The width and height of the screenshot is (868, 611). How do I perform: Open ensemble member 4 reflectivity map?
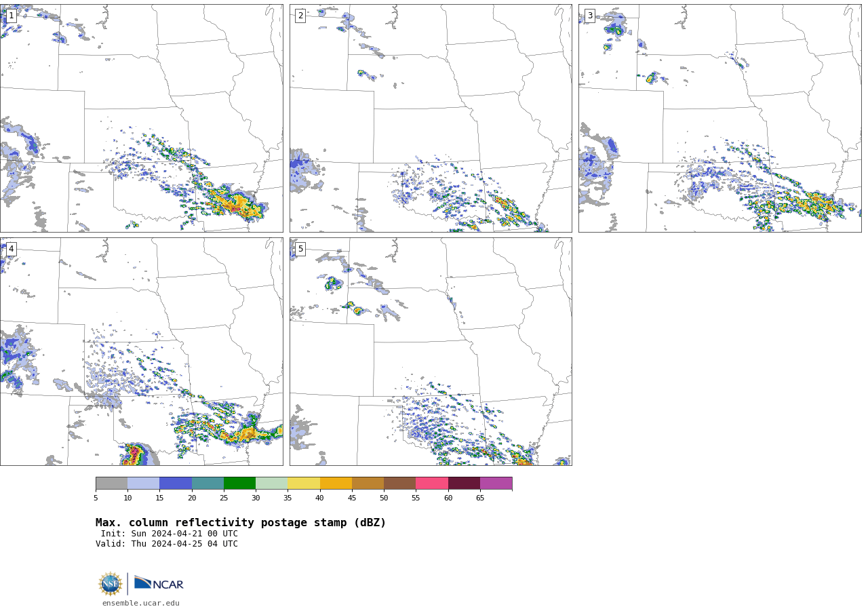pos(141,351)
